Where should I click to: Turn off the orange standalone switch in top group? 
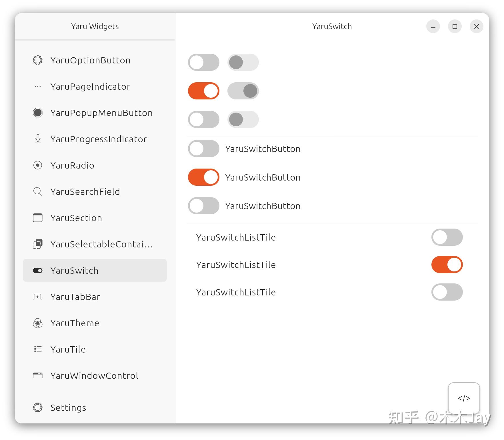[x=204, y=91]
